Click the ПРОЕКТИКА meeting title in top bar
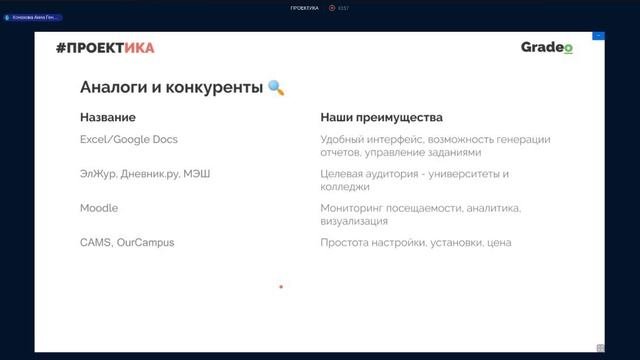Screen dimensions: 640x360 click(304, 8)
